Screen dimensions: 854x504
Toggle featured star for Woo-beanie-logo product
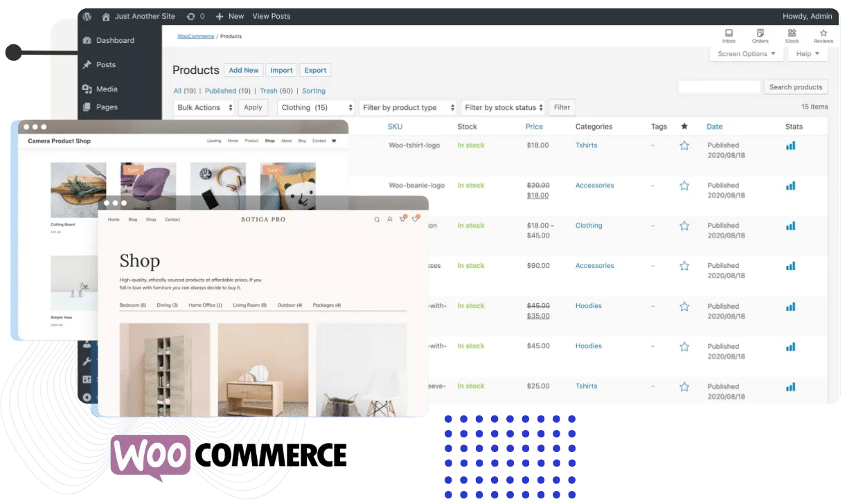tap(684, 186)
